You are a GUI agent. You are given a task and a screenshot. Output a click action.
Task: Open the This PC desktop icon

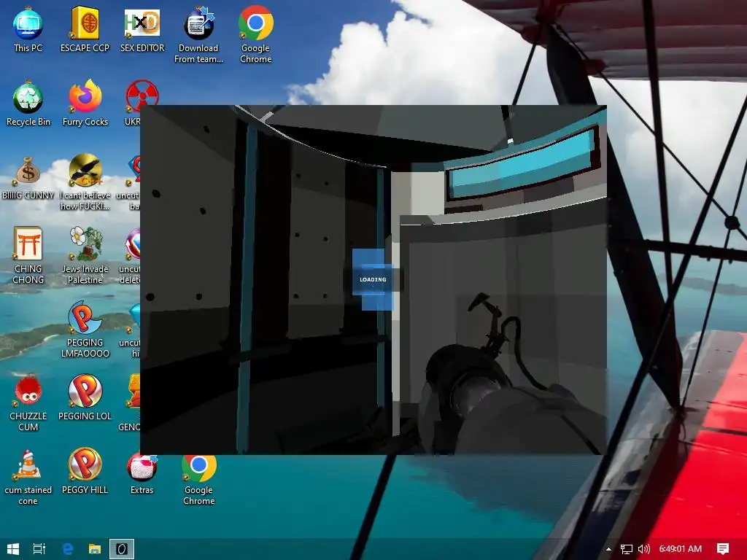point(28,29)
